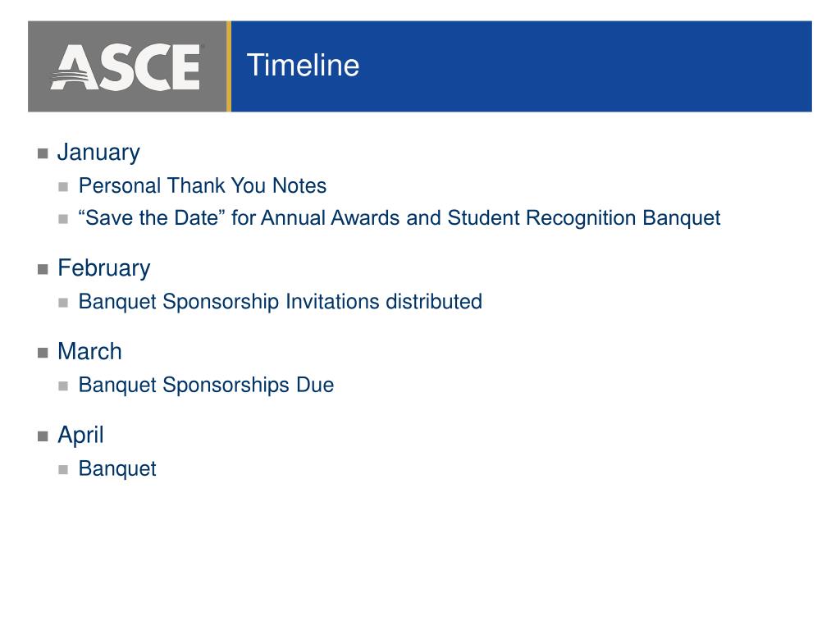The height and width of the screenshot is (630, 840).
Task: Click the square bullet beside February
Action: (x=43, y=269)
